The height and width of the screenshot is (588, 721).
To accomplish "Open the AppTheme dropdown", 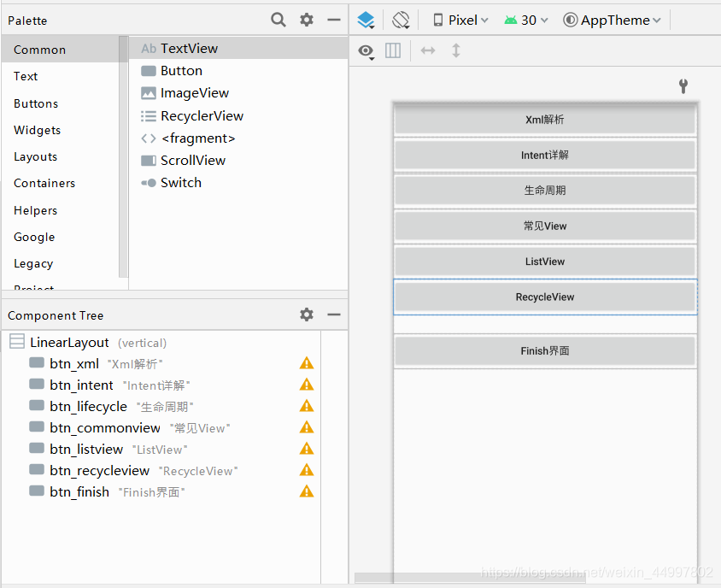I will point(612,21).
